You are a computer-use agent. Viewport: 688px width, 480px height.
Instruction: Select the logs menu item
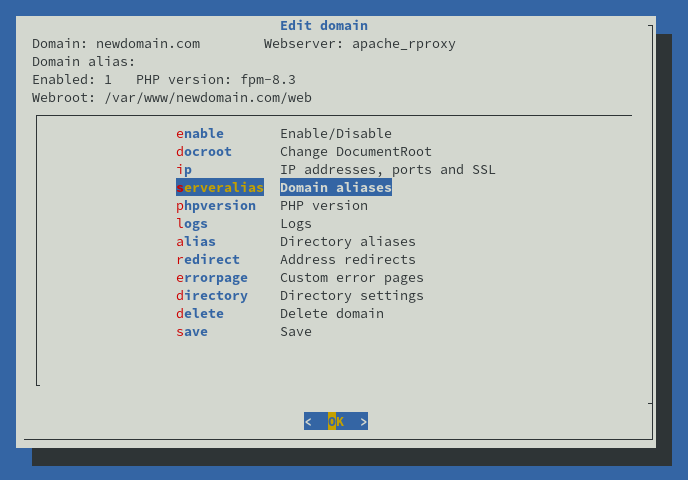point(192,223)
